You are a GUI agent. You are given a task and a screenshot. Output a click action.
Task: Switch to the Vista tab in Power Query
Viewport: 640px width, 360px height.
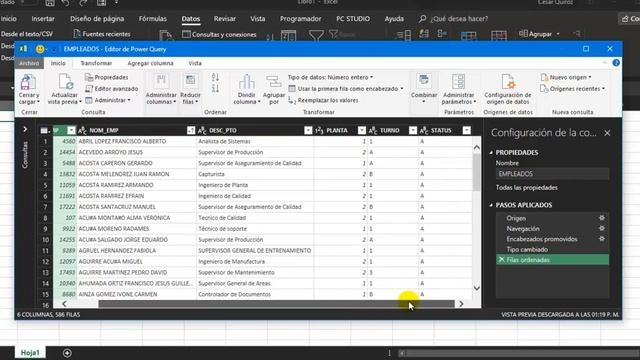click(x=195, y=63)
